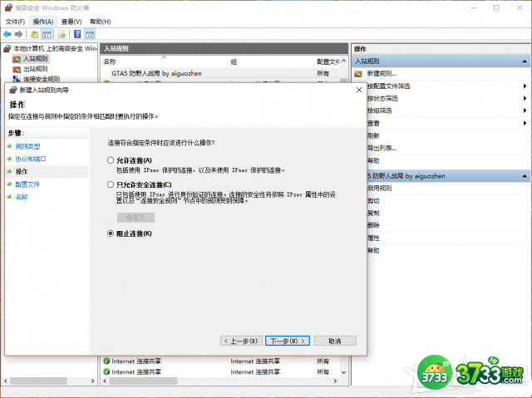
Task: Click the 取消 button in wizard
Action: pyautogui.click(x=335, y=341)
